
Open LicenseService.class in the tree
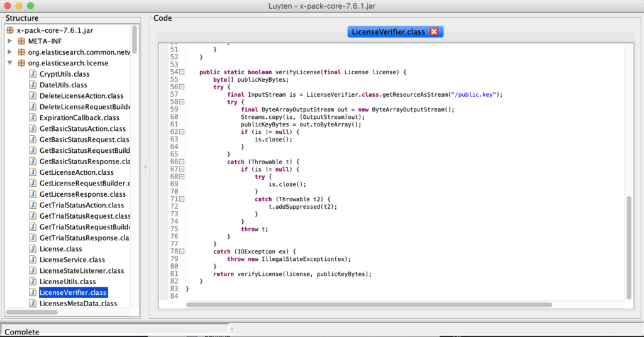click(x=72, y=260)
